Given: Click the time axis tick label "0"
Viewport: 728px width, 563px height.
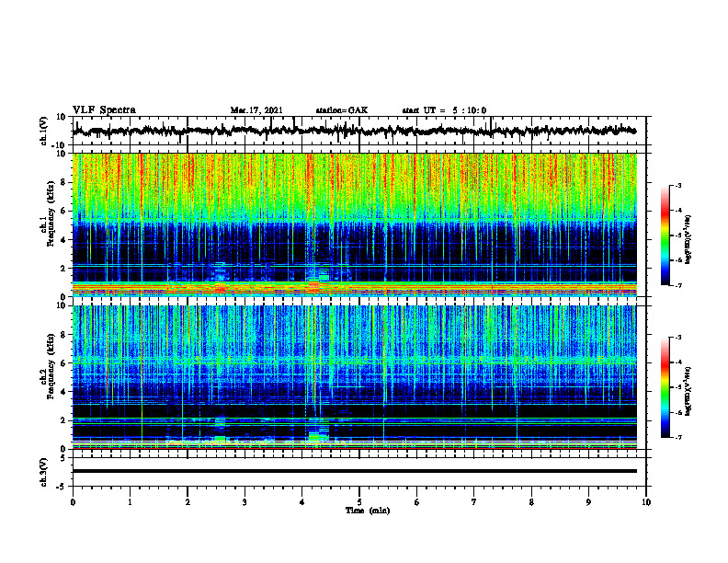Looking at the screenshot, I should pos(73,502).
